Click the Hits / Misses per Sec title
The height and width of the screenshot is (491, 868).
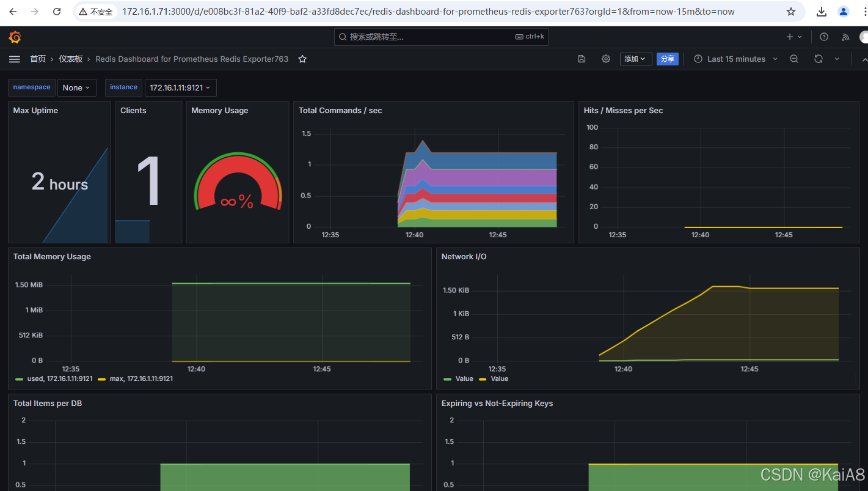click(x=623, y=111)
